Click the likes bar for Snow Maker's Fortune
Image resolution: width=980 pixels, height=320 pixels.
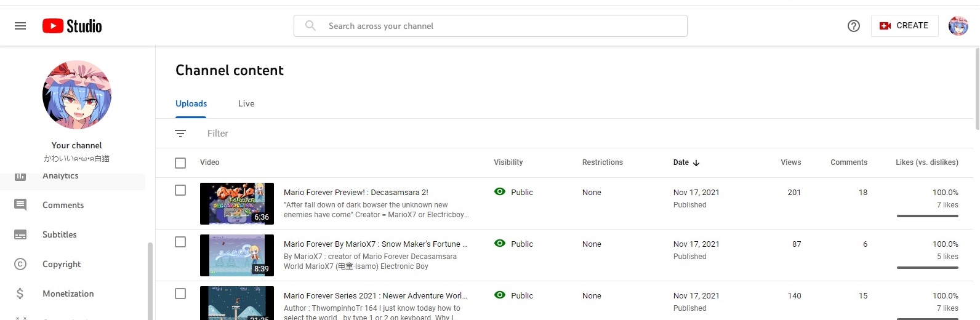click(928, 267)
